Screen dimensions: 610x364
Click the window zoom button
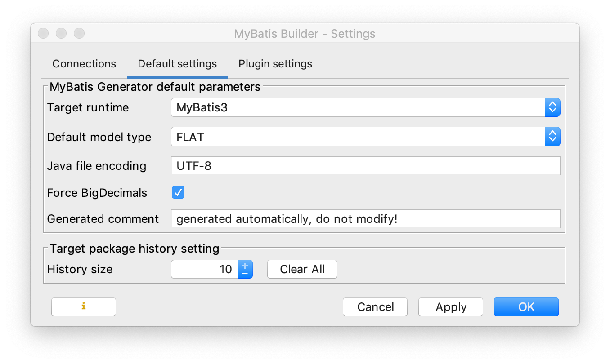79,34
